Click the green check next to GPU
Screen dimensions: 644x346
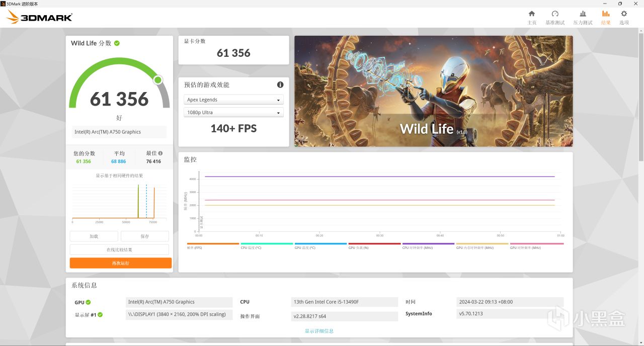coord(88,302)
